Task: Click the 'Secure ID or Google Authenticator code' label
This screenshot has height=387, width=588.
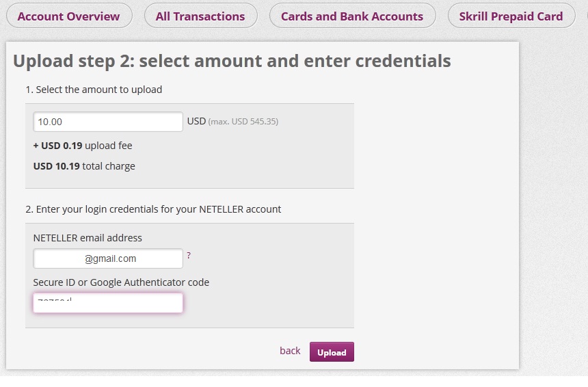Action: [x=121, y=282]
